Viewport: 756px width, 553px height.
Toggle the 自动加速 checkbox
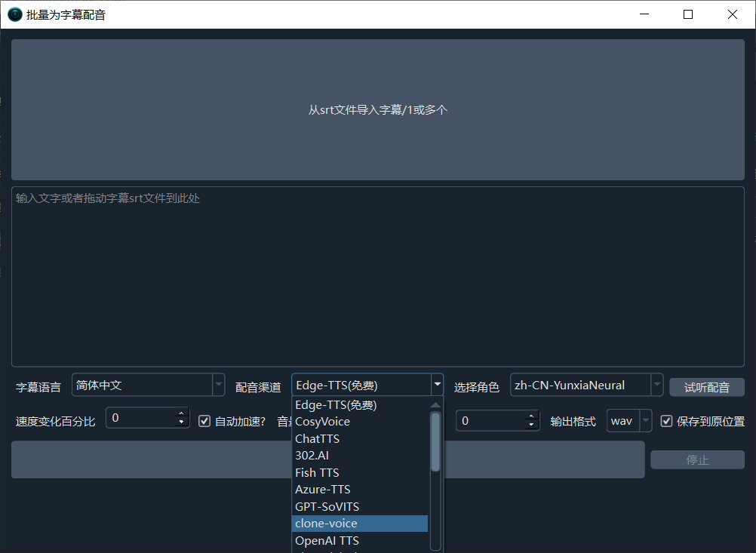click(x=204, y=421)
